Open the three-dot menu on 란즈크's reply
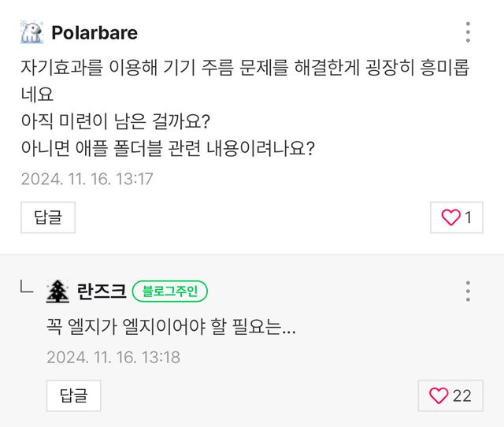 (x=468, y=291)
